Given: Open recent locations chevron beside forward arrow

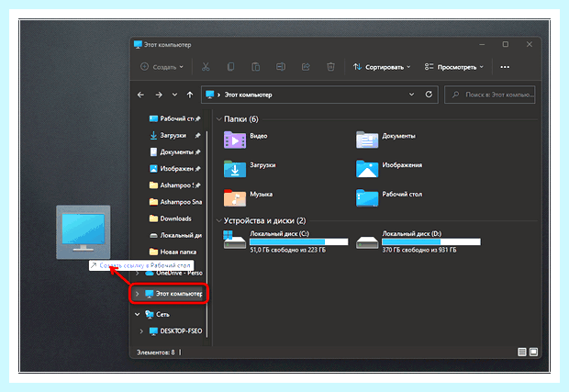Looking at the screenshot, I should pos(174,95).
